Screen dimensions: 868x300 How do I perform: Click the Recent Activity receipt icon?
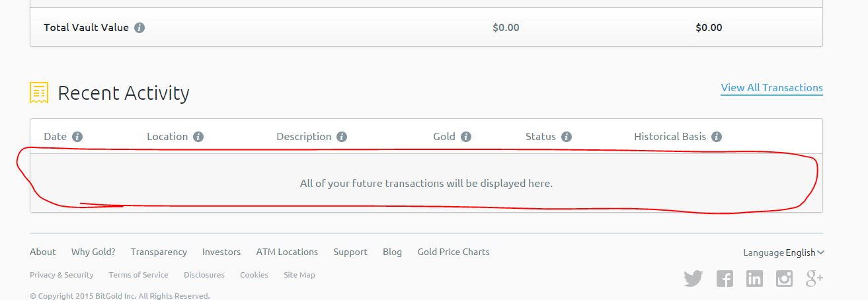click(x=39, y=93)
